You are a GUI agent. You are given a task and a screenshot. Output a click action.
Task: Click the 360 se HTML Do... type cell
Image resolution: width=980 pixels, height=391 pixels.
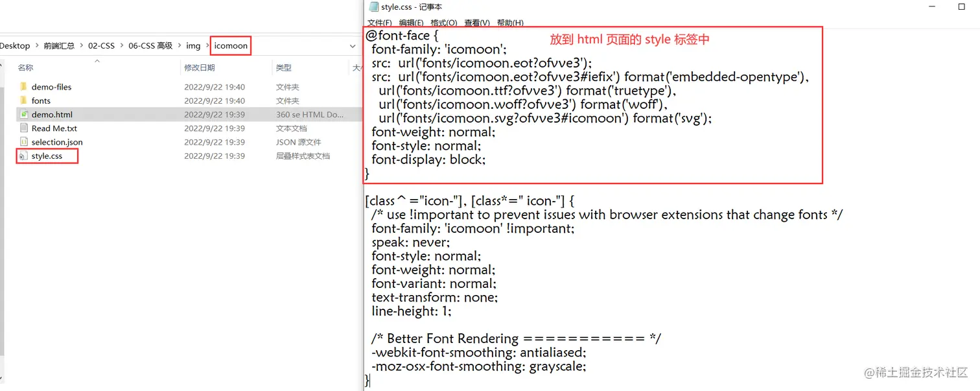coord(310,114)
